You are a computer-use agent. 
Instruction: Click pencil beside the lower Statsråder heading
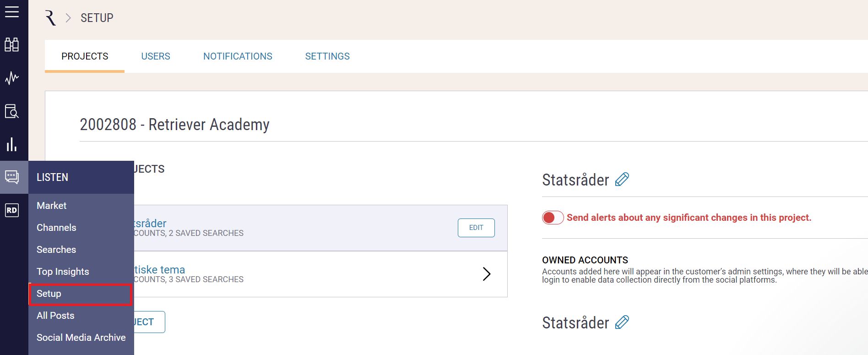[x=622, y=322]
